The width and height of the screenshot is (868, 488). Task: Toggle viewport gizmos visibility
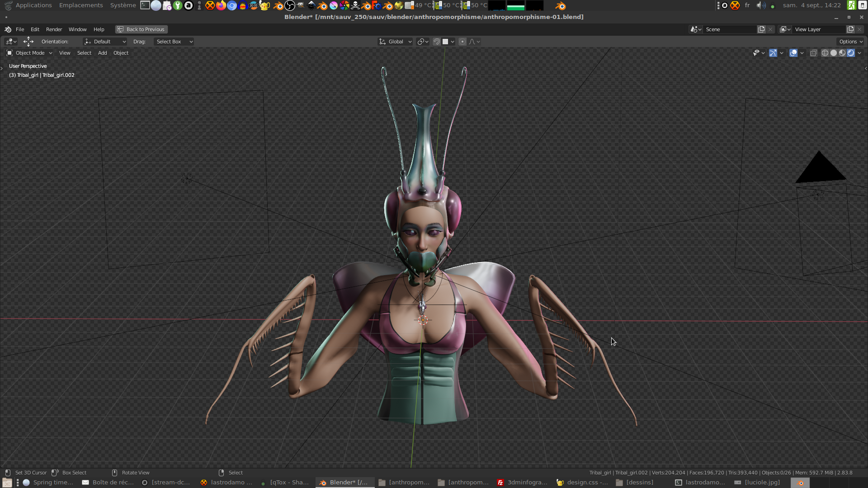tap(773, 53)
